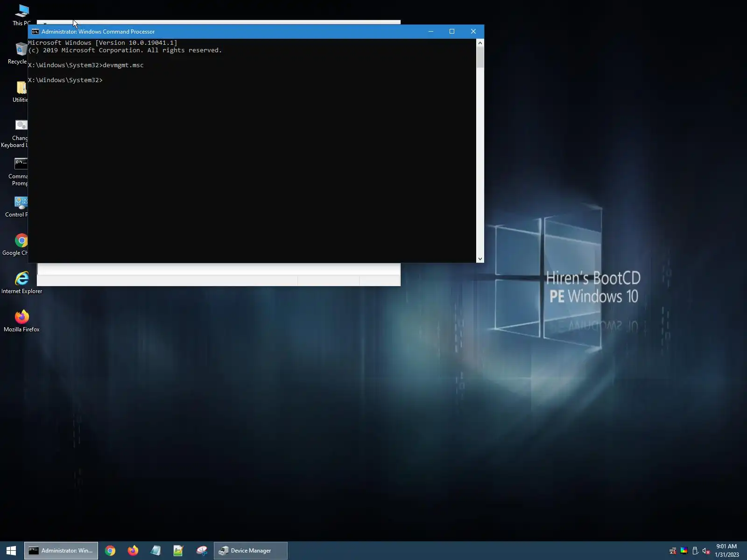Click the color display tray icon

pyautogui.click(x=684, y=551)
